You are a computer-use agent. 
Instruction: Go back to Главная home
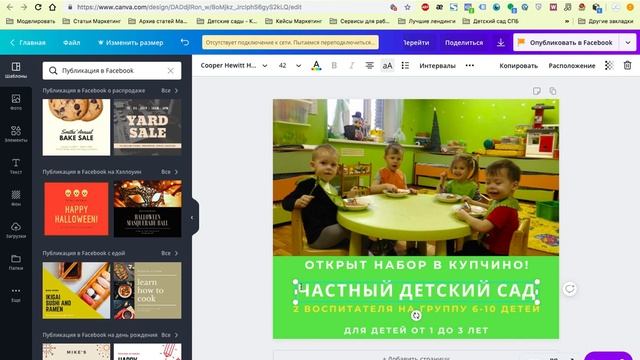click(x=28, y=42)
